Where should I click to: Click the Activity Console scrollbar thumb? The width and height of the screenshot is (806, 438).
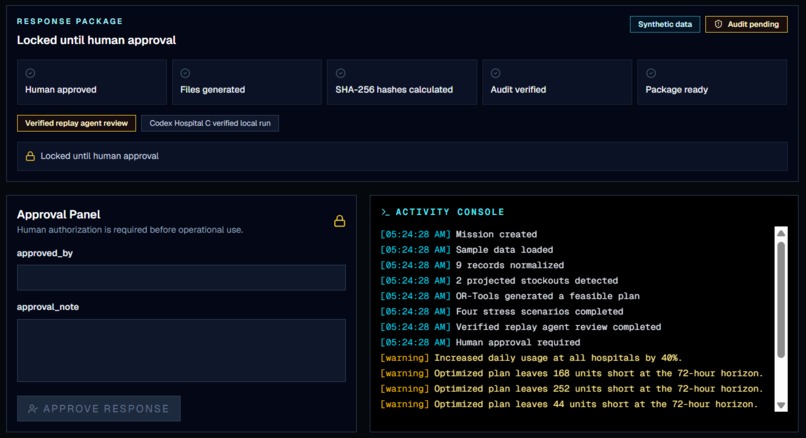point(781,299)
